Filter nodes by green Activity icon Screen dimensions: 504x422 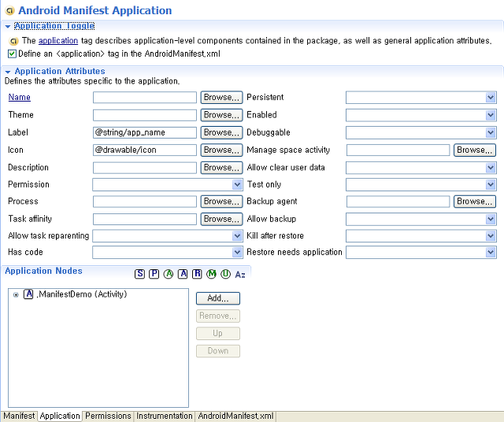[x=169, y=274]
